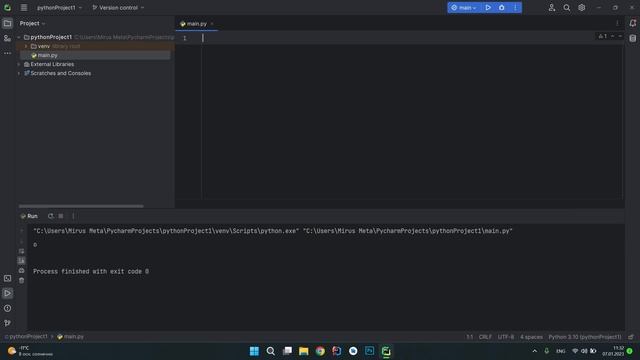This screenshot has width=640, height=360.
Task: Click the pythonProject1 breadcrumb in the status bar
Action: coord(26,337)
